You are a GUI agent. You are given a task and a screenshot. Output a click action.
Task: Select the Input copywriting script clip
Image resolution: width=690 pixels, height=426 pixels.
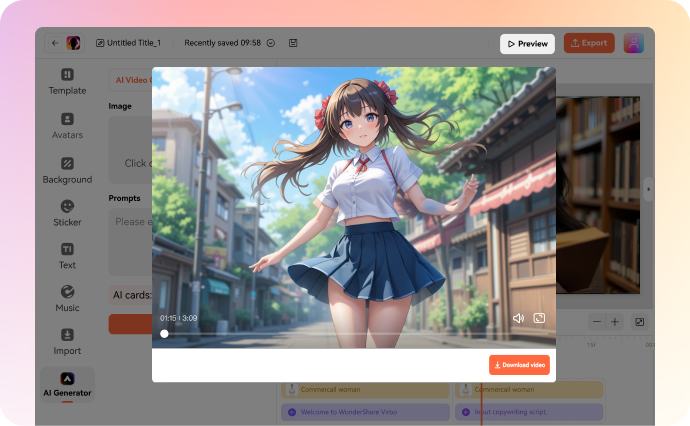pyautogui.click(x=529, y=412)
